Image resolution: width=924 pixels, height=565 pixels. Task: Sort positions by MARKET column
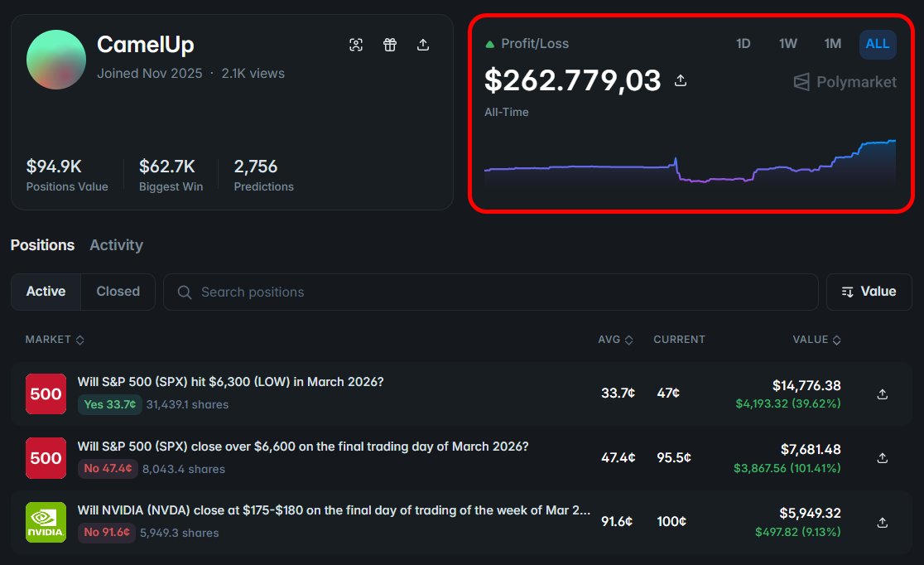(54, 340)
